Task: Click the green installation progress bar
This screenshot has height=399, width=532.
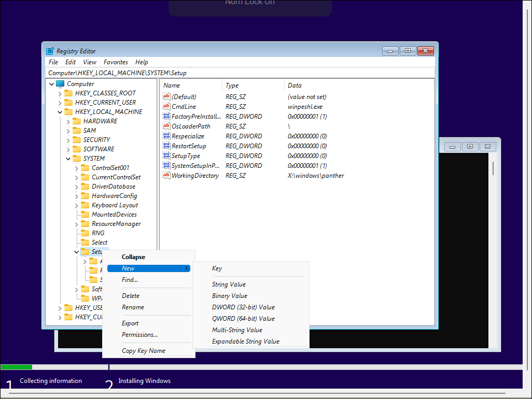Action: (x=16, y=366)
